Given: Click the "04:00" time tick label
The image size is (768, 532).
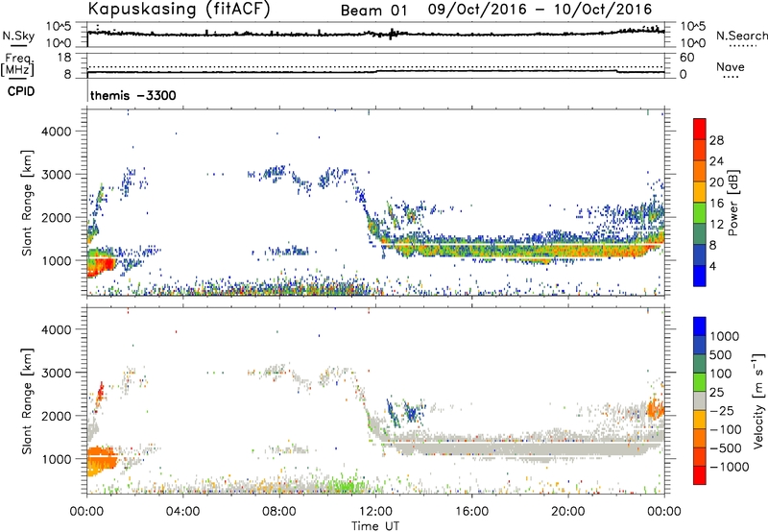Looking at the screenshot, I should [182, 512].
